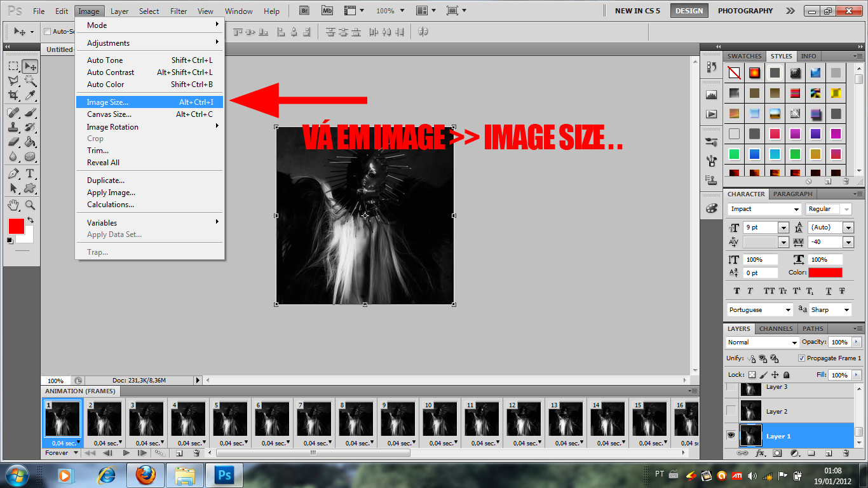The width and height of the screenshot is (868, 488).
Task: Select the Horizontal Type tool
Action: (30, 173)
